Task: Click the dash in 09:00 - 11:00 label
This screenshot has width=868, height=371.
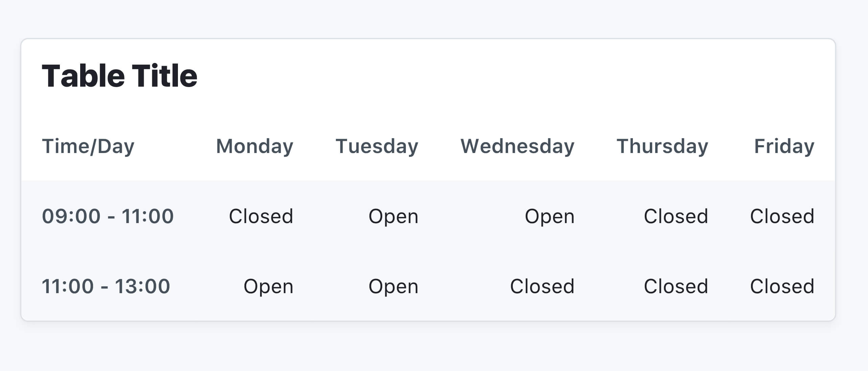Action: 111,217
